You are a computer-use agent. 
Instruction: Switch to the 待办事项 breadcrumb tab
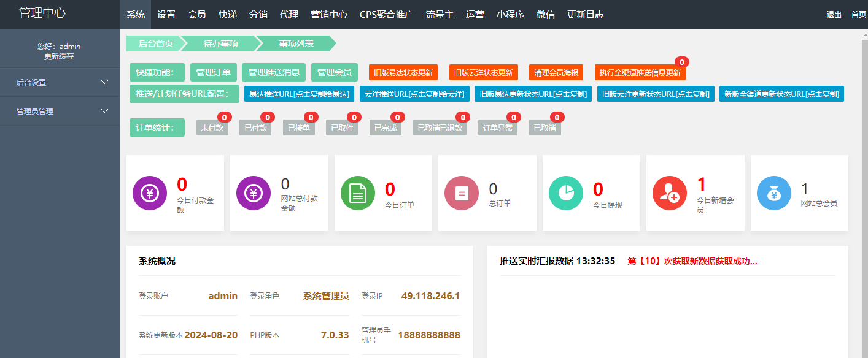point(221,44)
